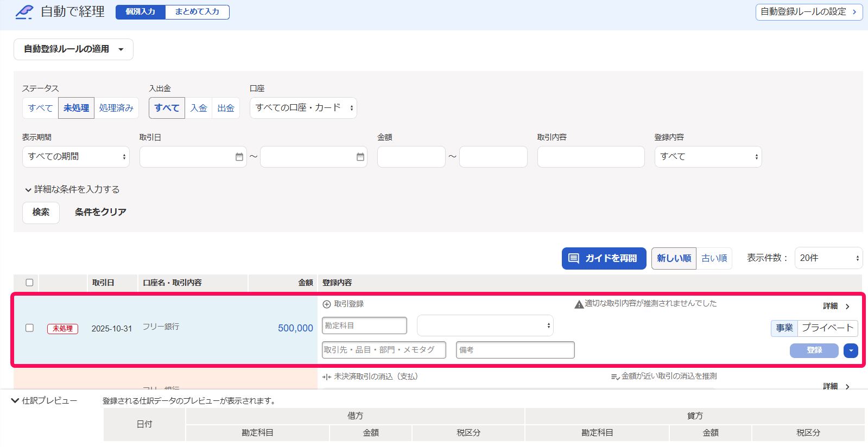The image size is (868, 447).
Task: Click the 取引日 start date field
Action: (x=193, y=157)
